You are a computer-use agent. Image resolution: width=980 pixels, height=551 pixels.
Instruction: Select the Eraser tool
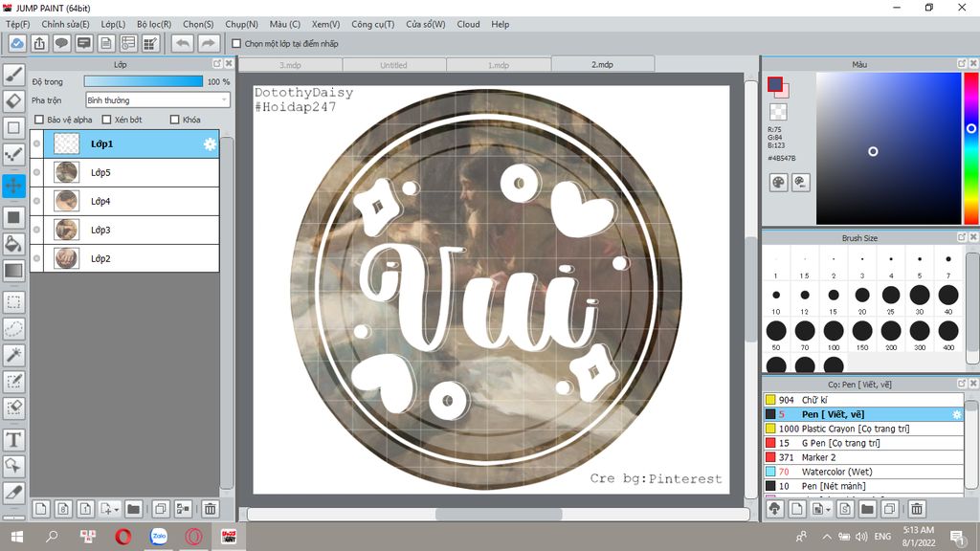[x=13, y=100]
